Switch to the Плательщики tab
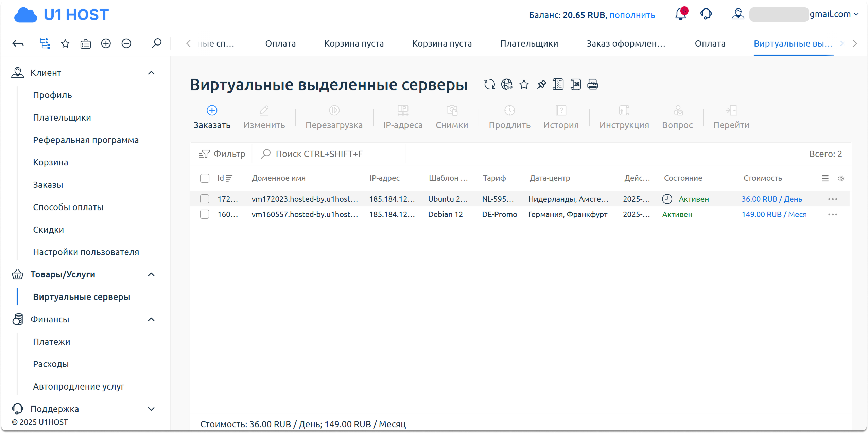Viewport: 868px width, 433px height. 529,43
